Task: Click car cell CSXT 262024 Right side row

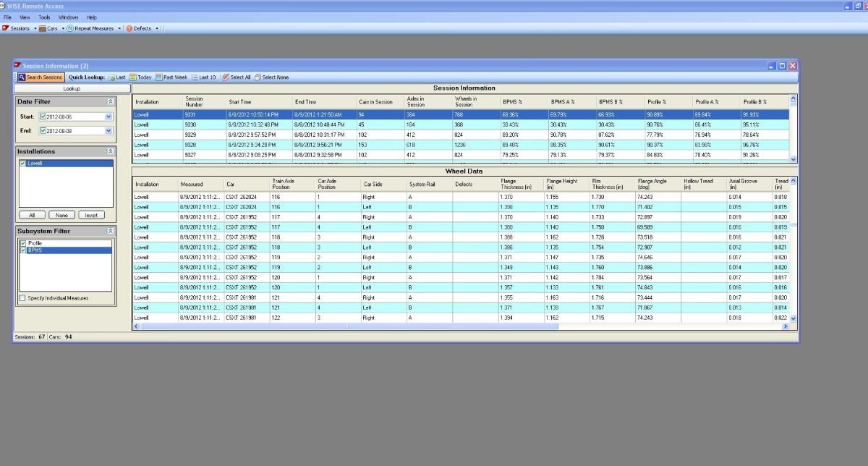Action: [x=247, y=197]
